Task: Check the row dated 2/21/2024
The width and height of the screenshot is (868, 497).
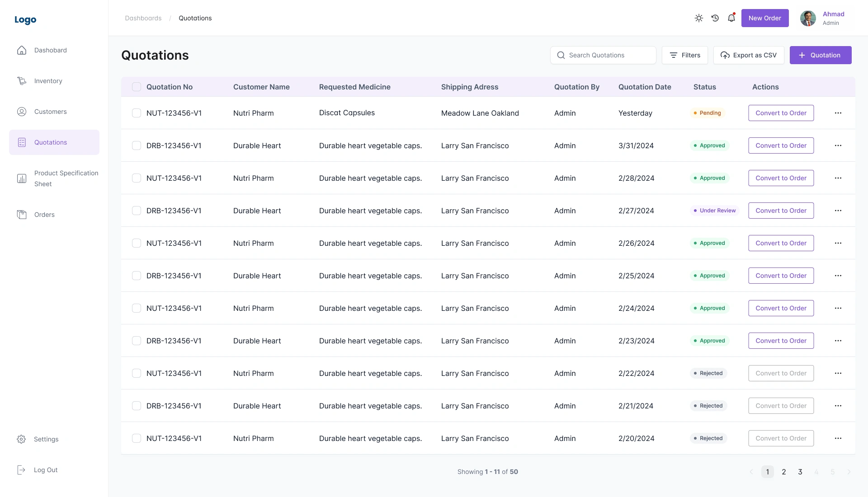Action: (x=137, y=406)
